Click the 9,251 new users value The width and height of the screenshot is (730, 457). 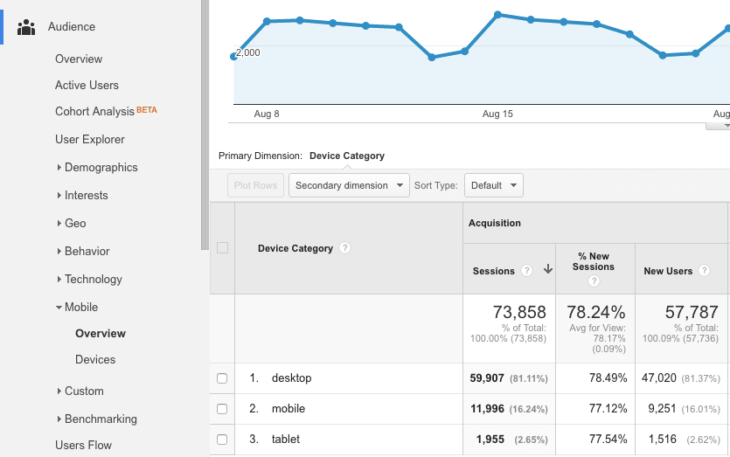pyautogui.click(x=662, y=409)
